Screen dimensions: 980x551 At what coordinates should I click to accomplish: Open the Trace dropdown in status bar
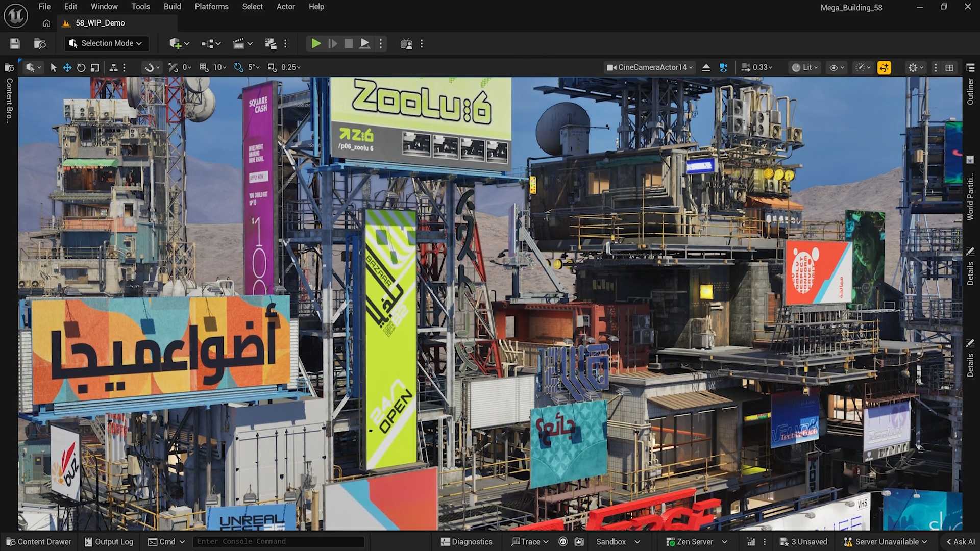click(x=530, y=542)
